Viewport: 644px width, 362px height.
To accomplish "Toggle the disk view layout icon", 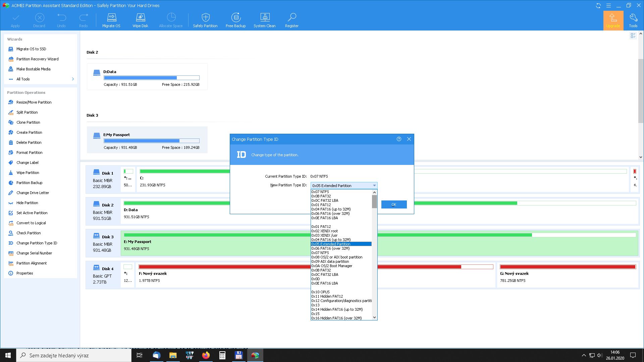I will click(633, 36).
